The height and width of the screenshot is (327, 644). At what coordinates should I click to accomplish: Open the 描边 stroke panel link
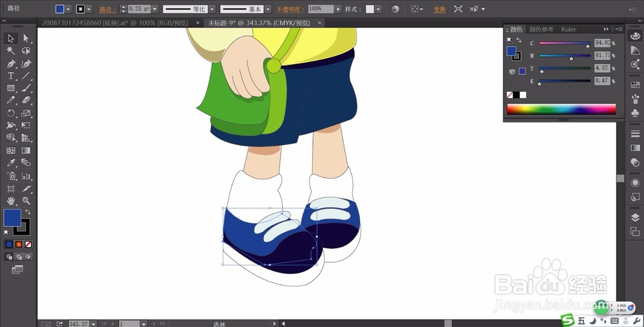click(x=107, y=9)
